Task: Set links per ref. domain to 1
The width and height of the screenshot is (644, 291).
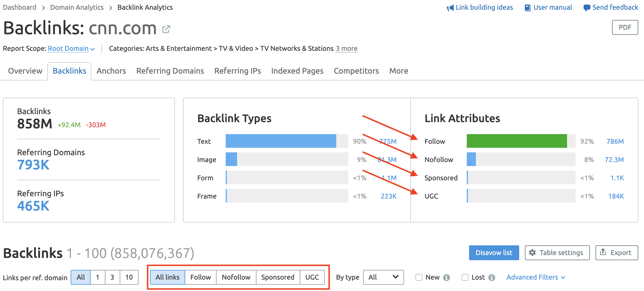Action: pyautogui.click(x=98, y=277)
